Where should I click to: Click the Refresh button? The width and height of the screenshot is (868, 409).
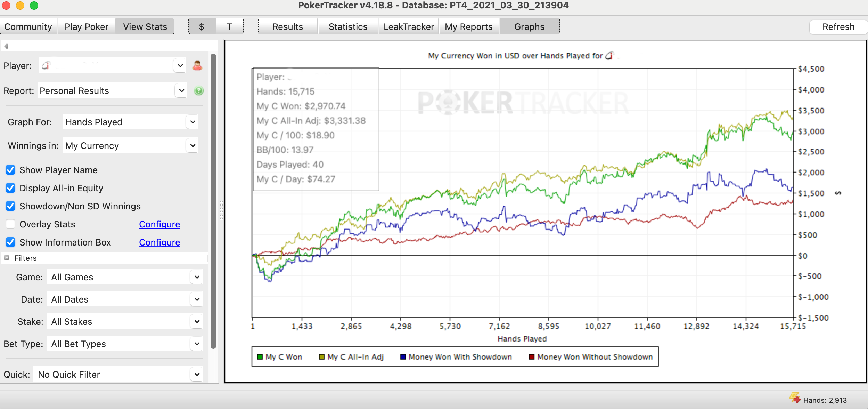(838, 27)
